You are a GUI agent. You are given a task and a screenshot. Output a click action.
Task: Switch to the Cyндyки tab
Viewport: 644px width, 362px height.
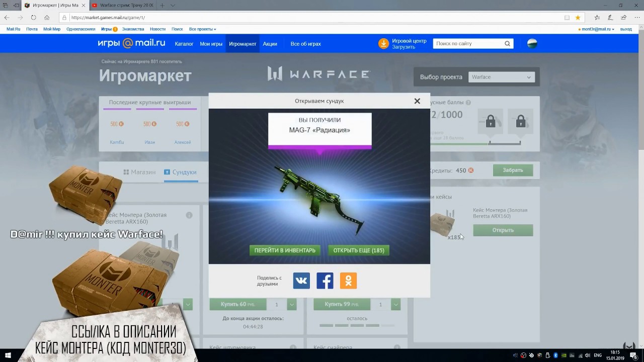180,172
